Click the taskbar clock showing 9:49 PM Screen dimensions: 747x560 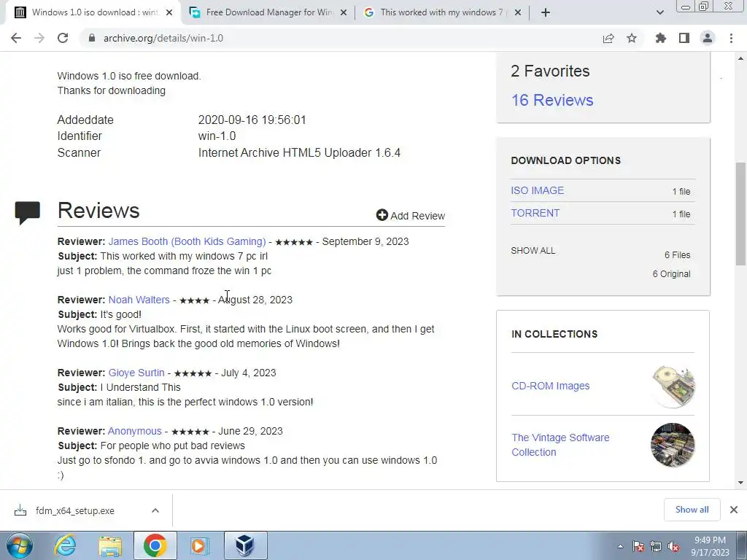coord(710,546)
